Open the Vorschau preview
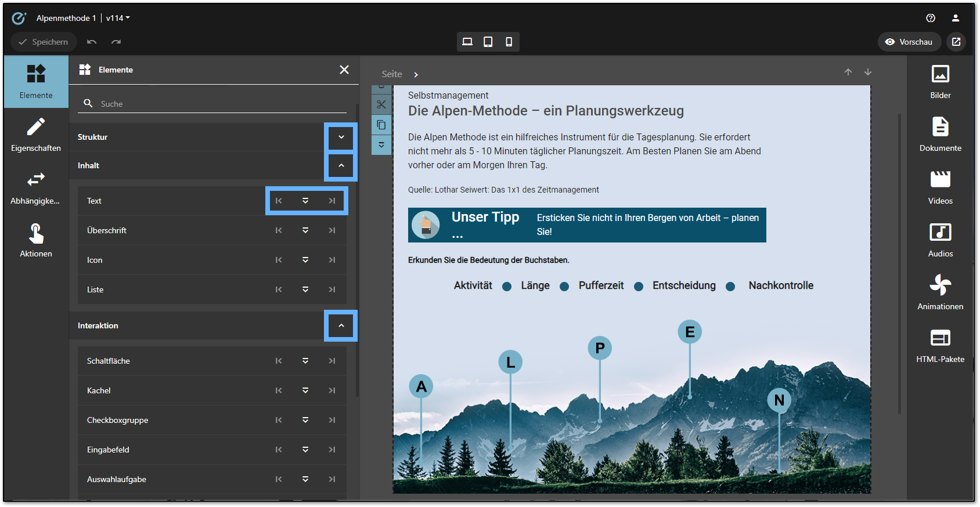 (909, 42)
